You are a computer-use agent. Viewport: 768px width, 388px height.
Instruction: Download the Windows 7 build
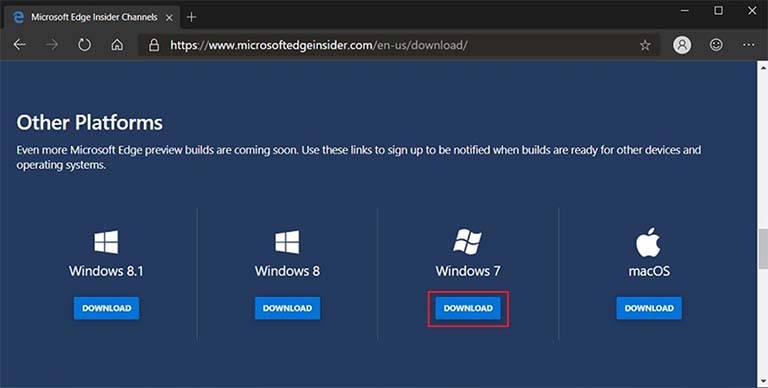click(x=468, y=308)
